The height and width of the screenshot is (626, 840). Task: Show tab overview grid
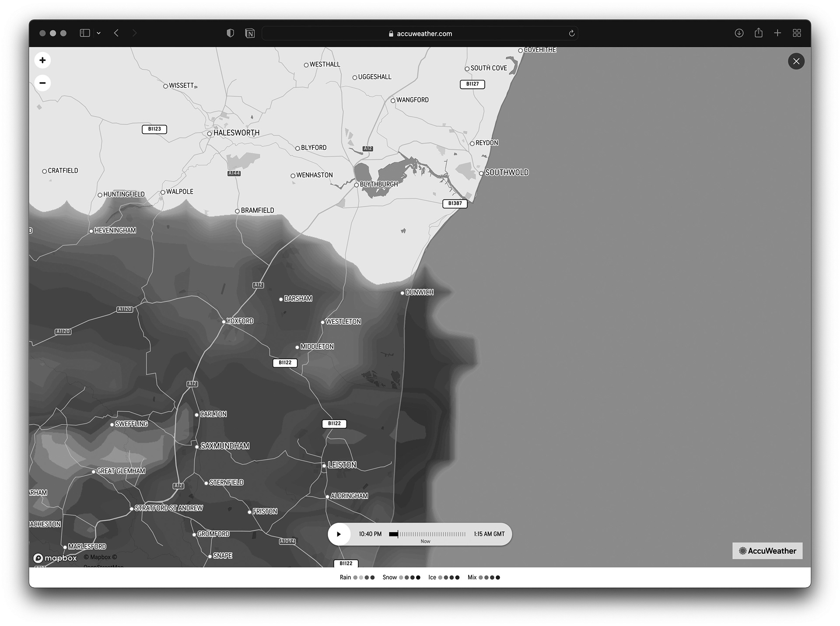(797, 33)
